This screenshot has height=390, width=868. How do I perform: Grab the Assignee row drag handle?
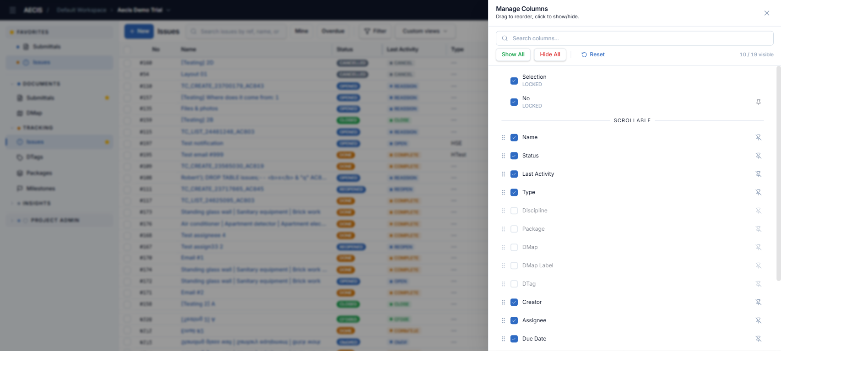[503, 320]
